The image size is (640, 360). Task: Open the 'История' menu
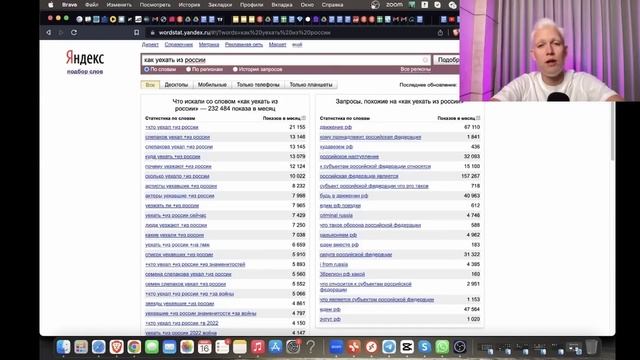coord(189,5)
